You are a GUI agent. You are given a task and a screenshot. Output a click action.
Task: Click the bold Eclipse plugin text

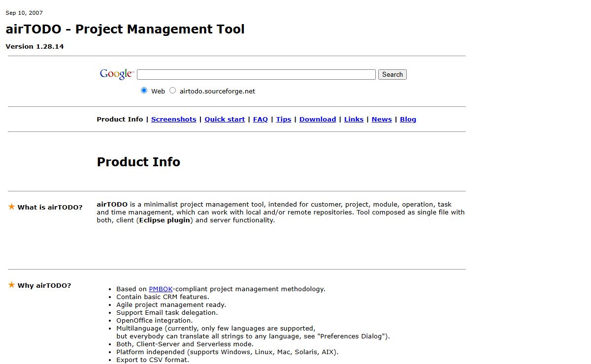164,220
